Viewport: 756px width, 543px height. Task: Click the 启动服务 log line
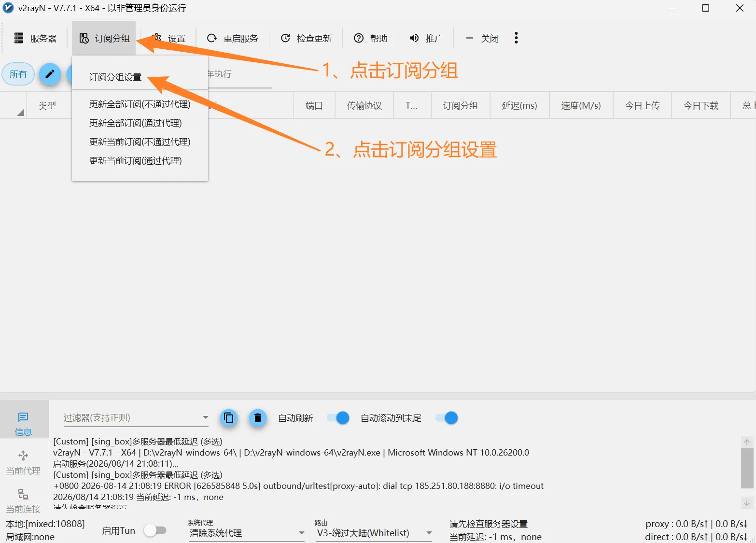(115, 464)
